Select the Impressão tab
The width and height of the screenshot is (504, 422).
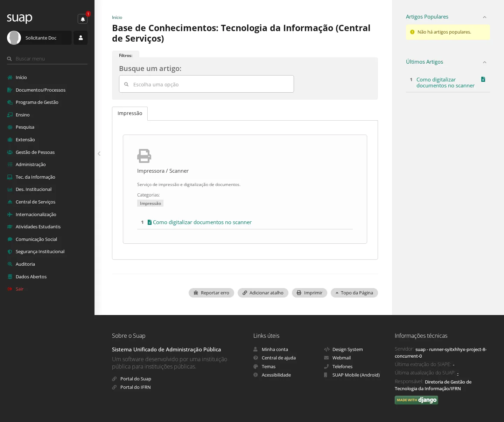130,113
